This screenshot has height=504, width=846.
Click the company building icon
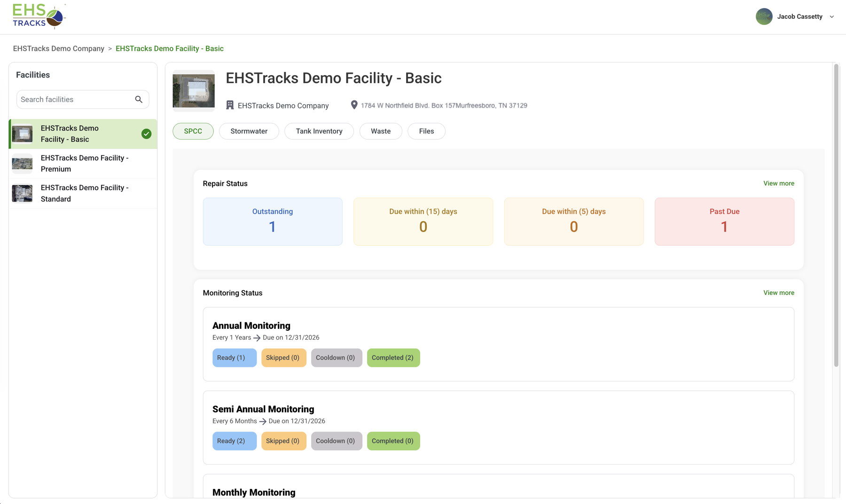click(230, 105)
